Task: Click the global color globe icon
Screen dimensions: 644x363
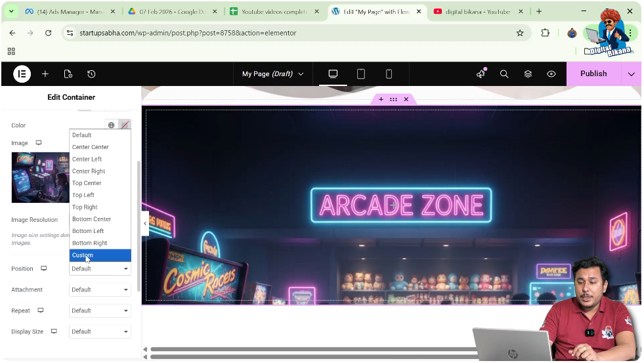Action: [112, 125]
